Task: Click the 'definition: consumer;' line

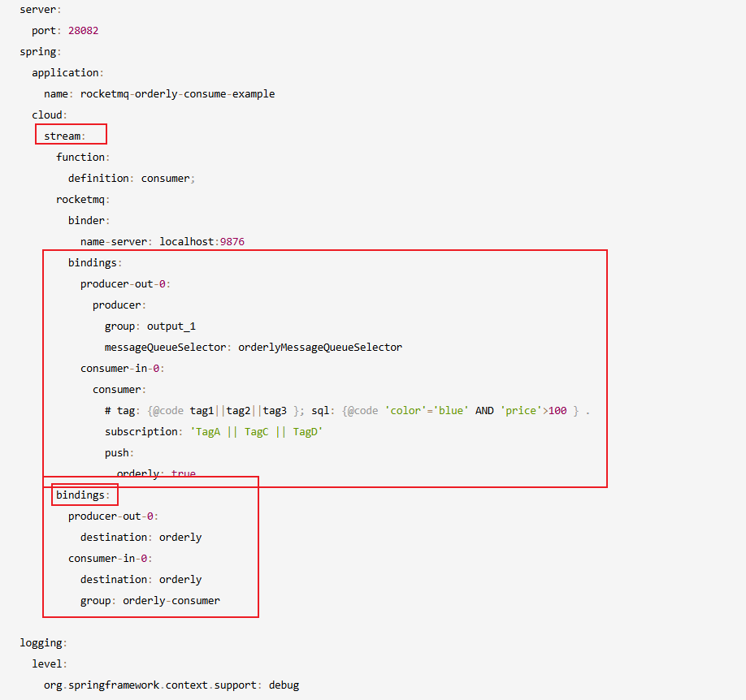Action: pos(132,179)
